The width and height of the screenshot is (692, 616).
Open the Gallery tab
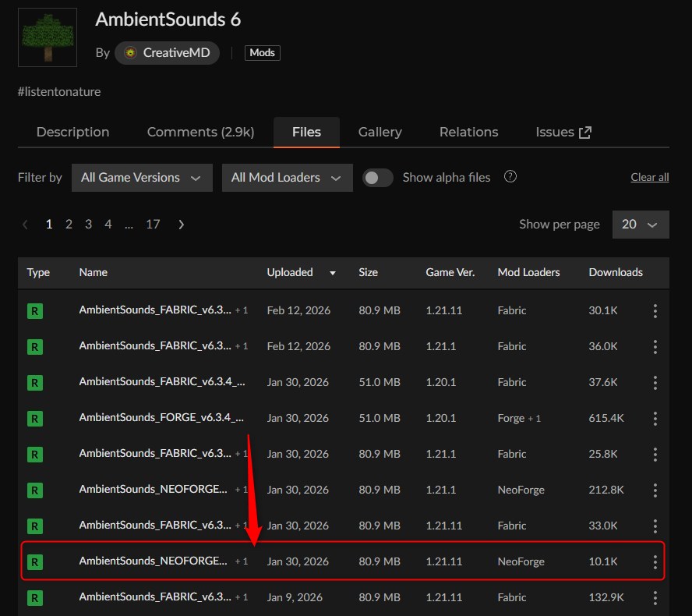(380, 133)
